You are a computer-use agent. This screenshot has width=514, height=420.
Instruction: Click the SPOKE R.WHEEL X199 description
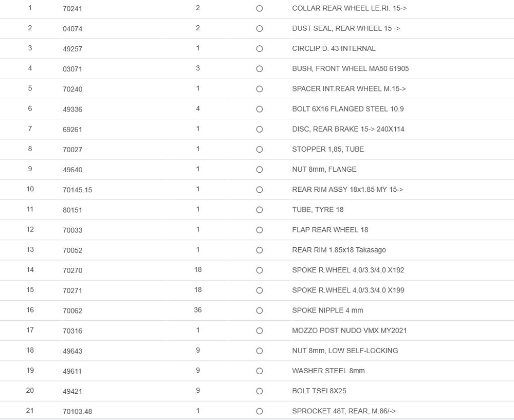348,290
